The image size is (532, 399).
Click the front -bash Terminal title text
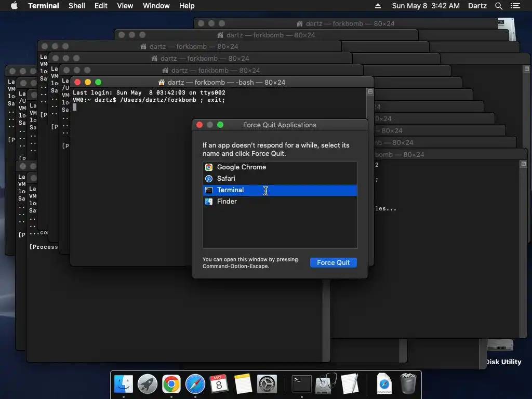tap(227, 83)
